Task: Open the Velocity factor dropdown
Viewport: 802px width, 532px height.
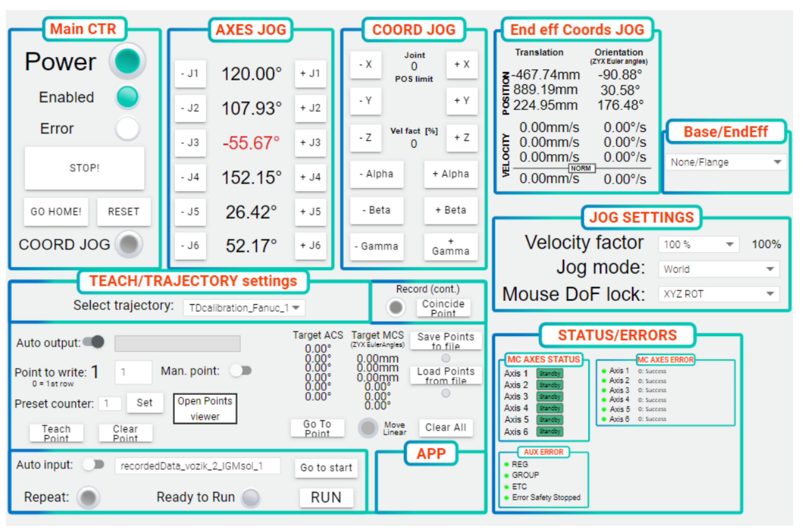Action: (698, 245)
